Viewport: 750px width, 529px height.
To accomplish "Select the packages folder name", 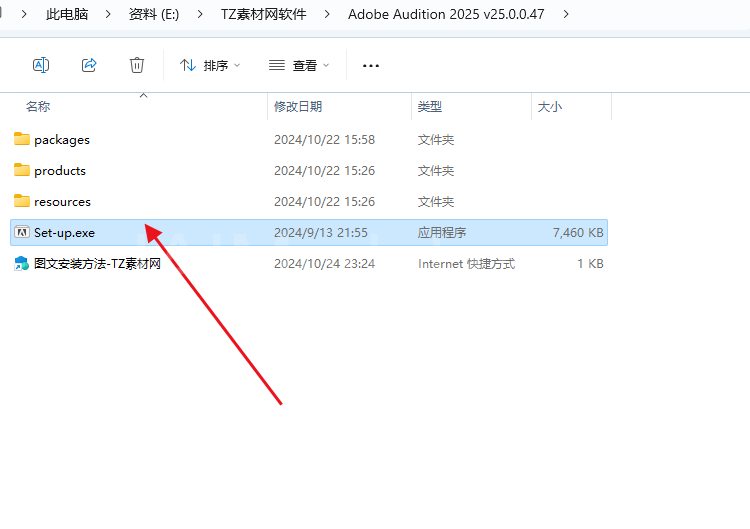I will coord(62,140).
